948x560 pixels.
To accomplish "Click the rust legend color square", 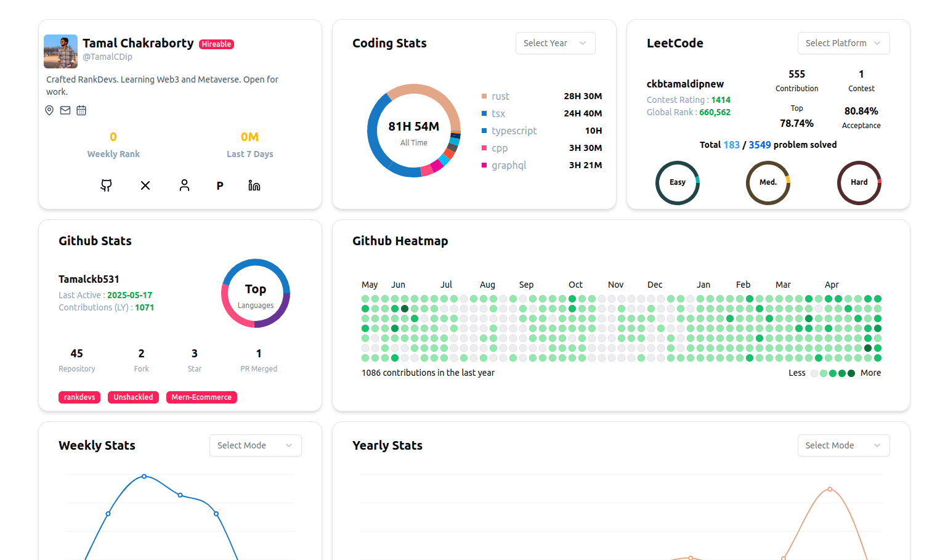I will (x=484, y=96).
